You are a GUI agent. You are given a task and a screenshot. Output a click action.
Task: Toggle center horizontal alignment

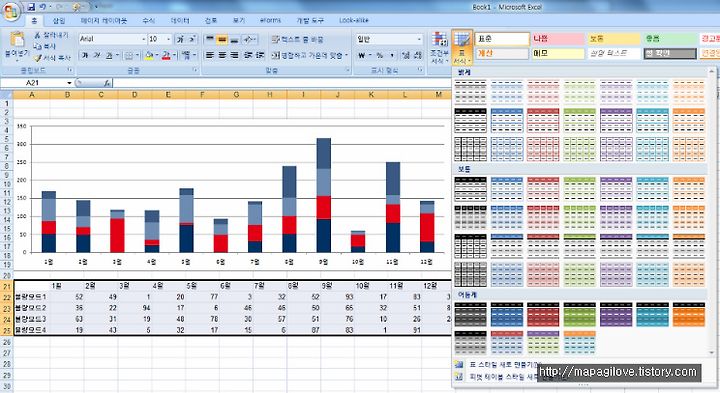point(222,56)
